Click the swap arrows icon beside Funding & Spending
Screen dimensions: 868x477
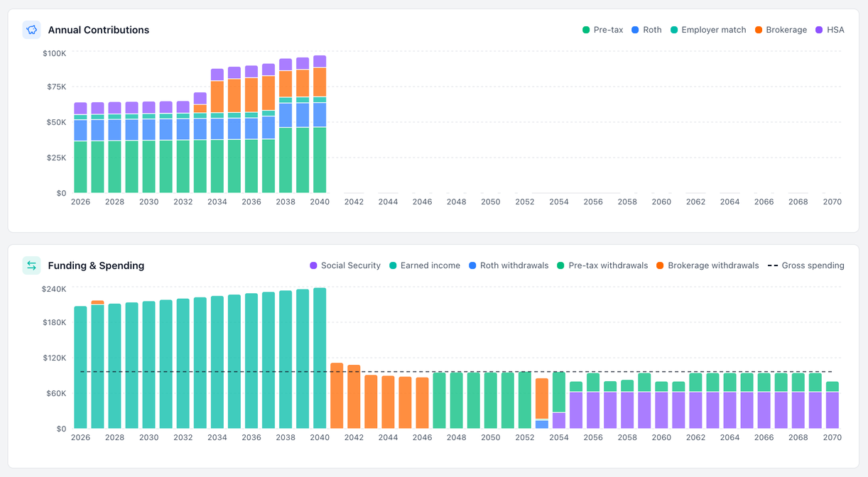tap(31, 265)
